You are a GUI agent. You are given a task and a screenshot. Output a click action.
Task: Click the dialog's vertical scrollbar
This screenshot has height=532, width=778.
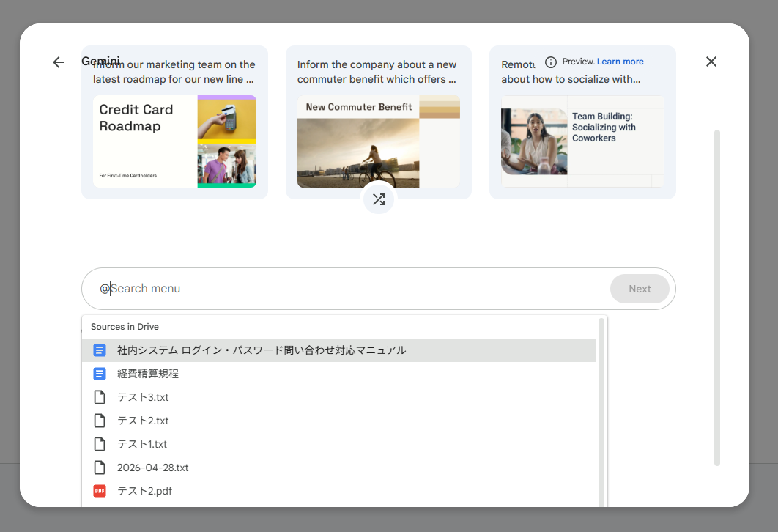tap(717, 298)
